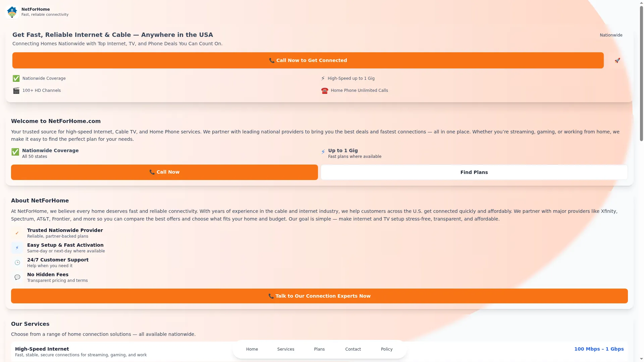The width and height of the screenshot is (644, 362).
Task: Click the NetForHome house logo icon
Action: click(12, 12)
